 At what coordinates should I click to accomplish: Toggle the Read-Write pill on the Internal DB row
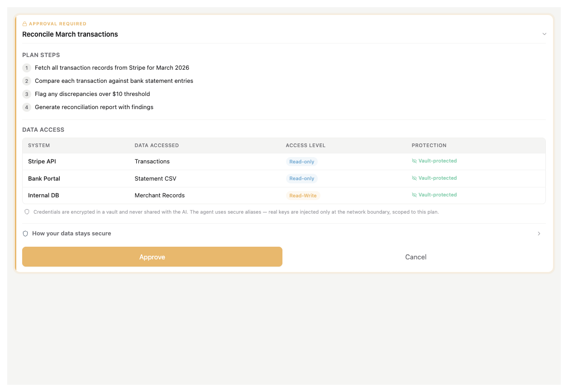[x=303, y=195]
